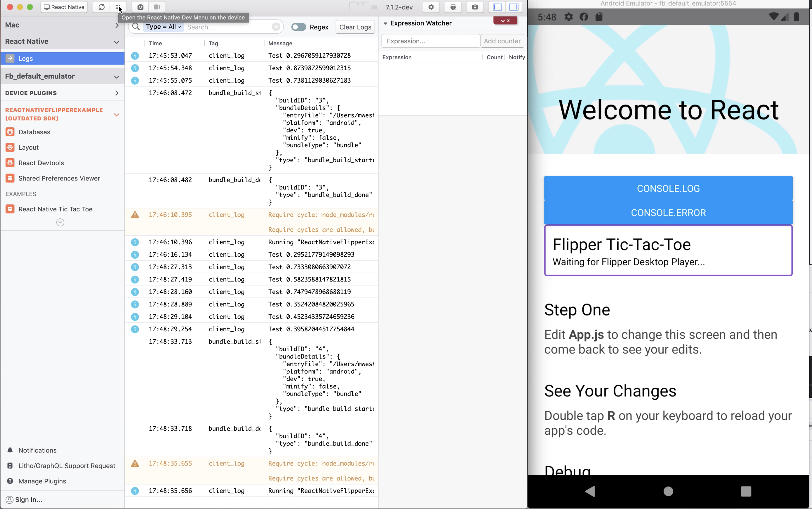Toggle the Regex search switch
812x509 pixels.
pyautogui.click(x=299, y=27)
